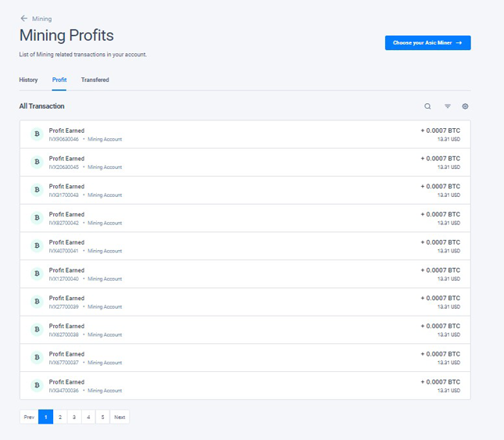Open page 2 of transactions
The image size is (504, 440).
(x=60, y=417)
